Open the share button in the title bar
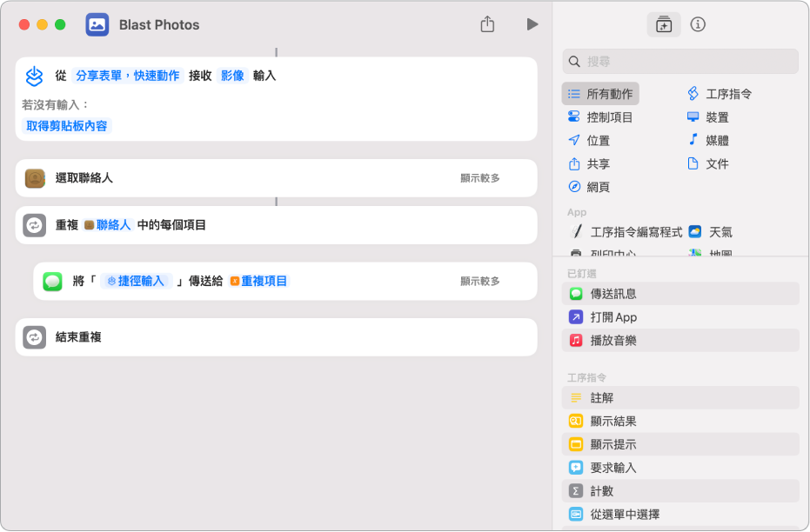The image size is (810, 532). click(x=487, y=23)
